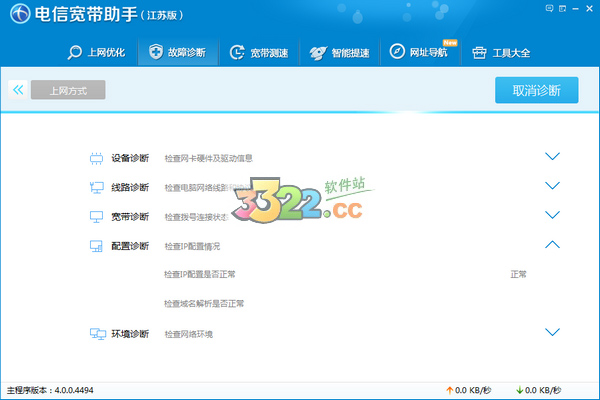Click the upload speed 0.0 KB/秒 value
This screenshot has height=400, width=600.
(x=473, y=390)
